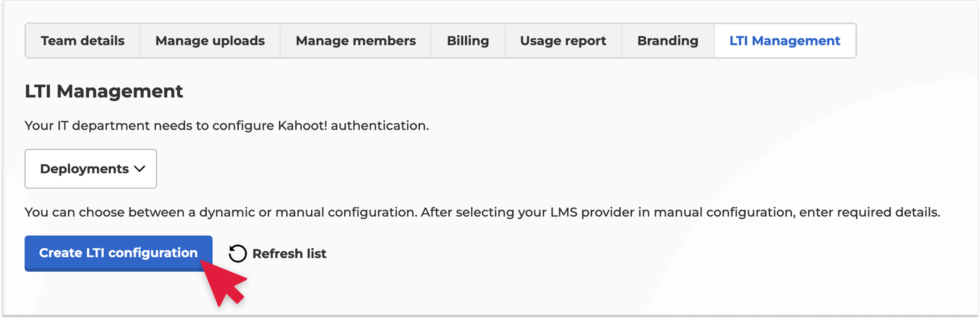
Task: Switch to the Team details tab
Action: [83, 40]
